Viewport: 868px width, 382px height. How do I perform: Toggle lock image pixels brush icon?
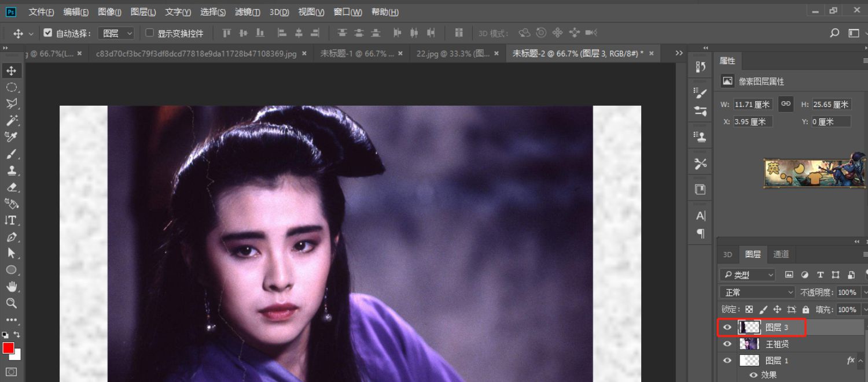[x=763, y=309]
